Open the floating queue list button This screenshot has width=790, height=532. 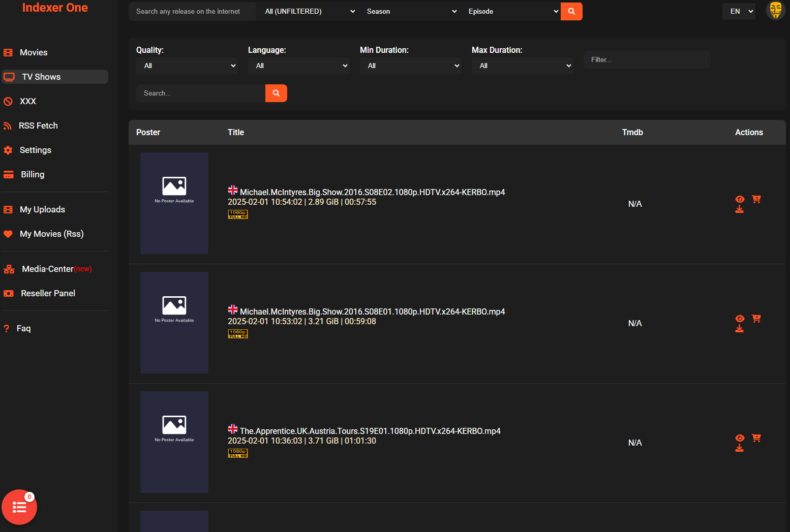[19, 507]
